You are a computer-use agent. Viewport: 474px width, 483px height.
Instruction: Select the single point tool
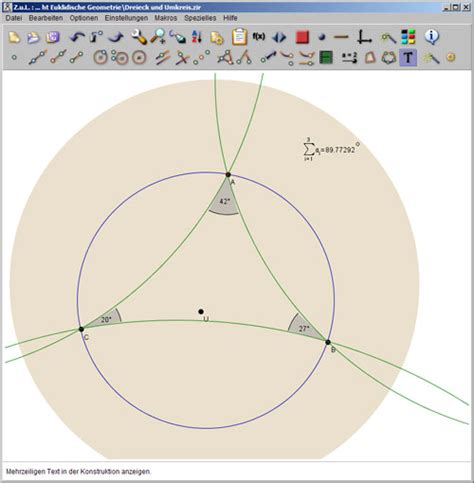click(14, 57)
